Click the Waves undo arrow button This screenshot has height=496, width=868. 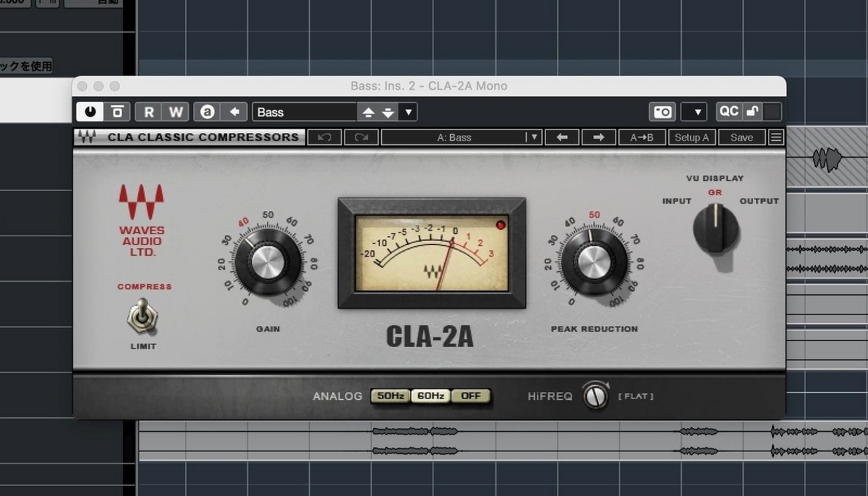click(x=324, y=138)
